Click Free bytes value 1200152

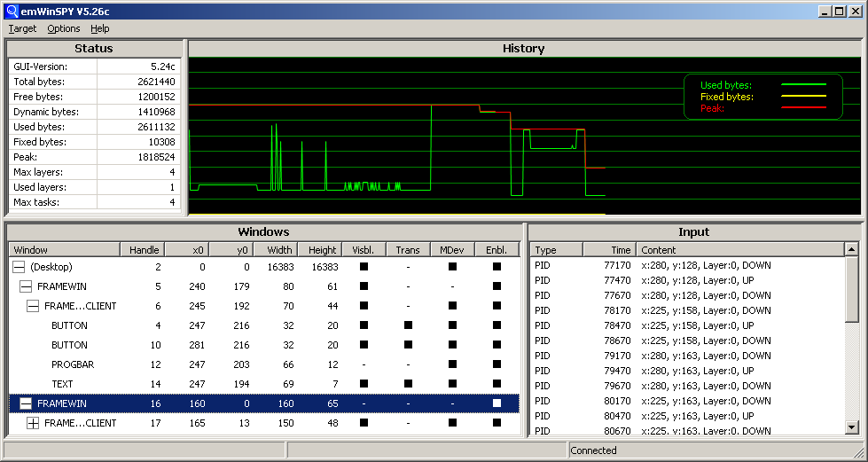[x=156, y=97]
